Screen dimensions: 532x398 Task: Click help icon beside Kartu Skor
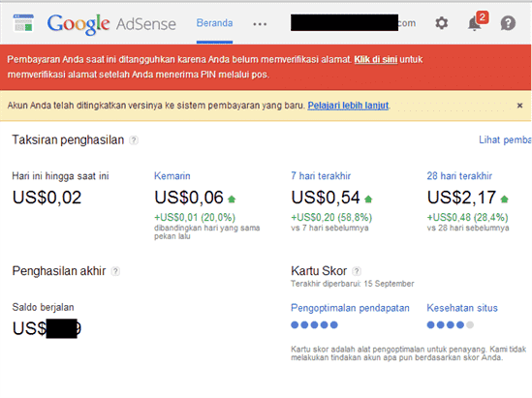coord(357,271)
